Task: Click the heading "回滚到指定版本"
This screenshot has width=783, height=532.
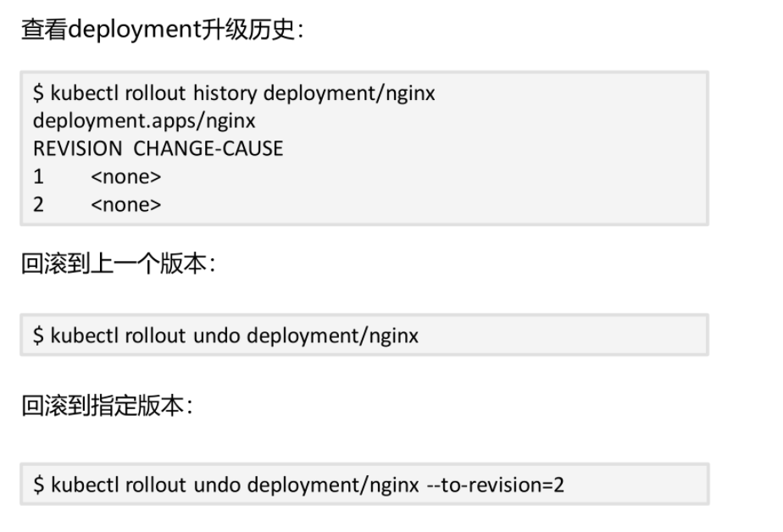Action: pos(107,406)
